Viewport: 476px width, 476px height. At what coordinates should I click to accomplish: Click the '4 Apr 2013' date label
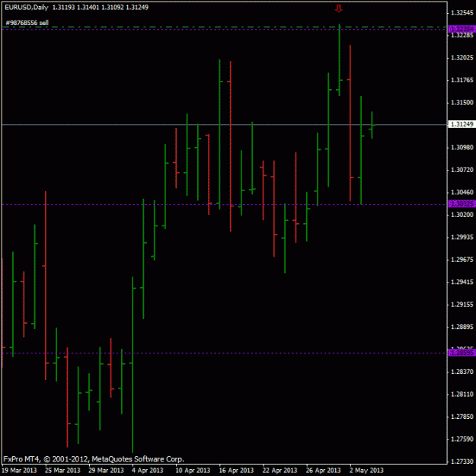(148, 471)
